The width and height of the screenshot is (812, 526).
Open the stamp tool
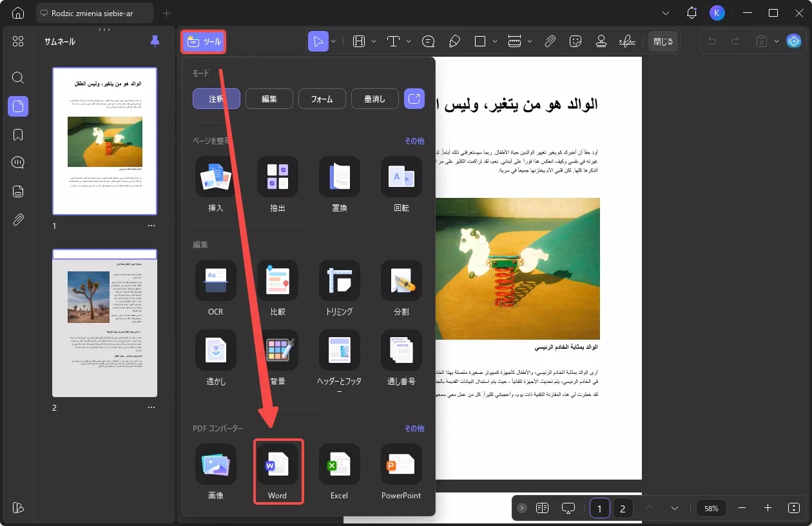601,41
